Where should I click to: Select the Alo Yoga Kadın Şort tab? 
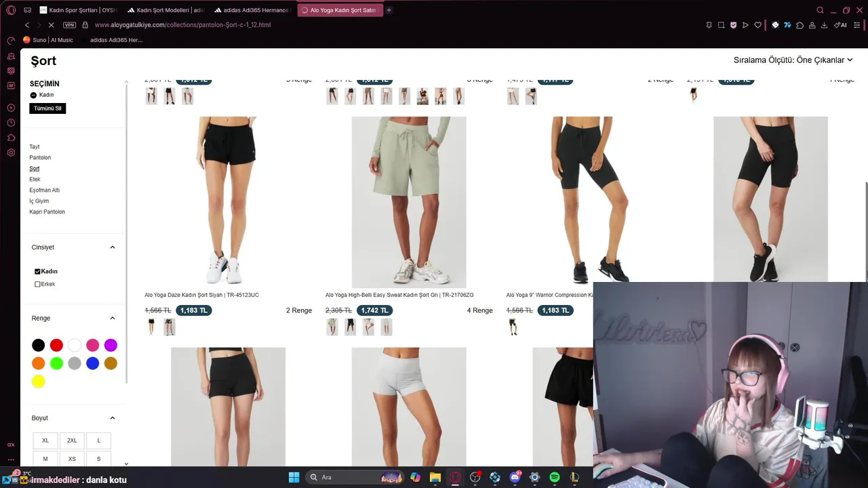coord(339,10)
